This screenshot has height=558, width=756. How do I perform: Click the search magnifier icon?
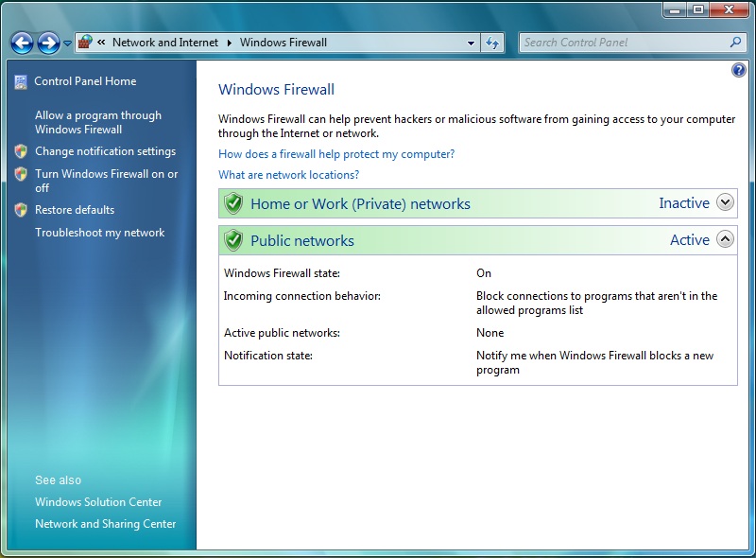(736, 43)
